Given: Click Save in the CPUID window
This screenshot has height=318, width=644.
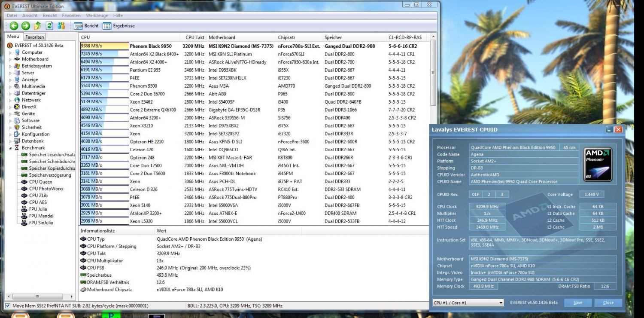Looking at the screenshot, I should (x=578, y=303).
